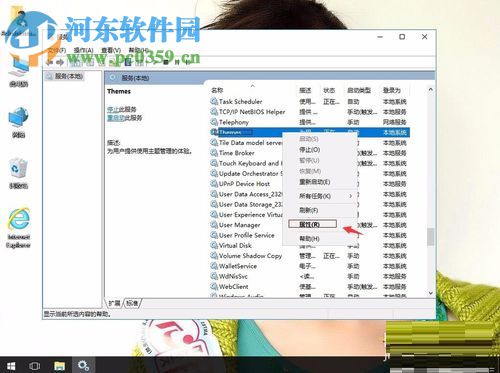Select 服务(本地) in the left tree
Screen dimensions: 500x373
(64, 76)
